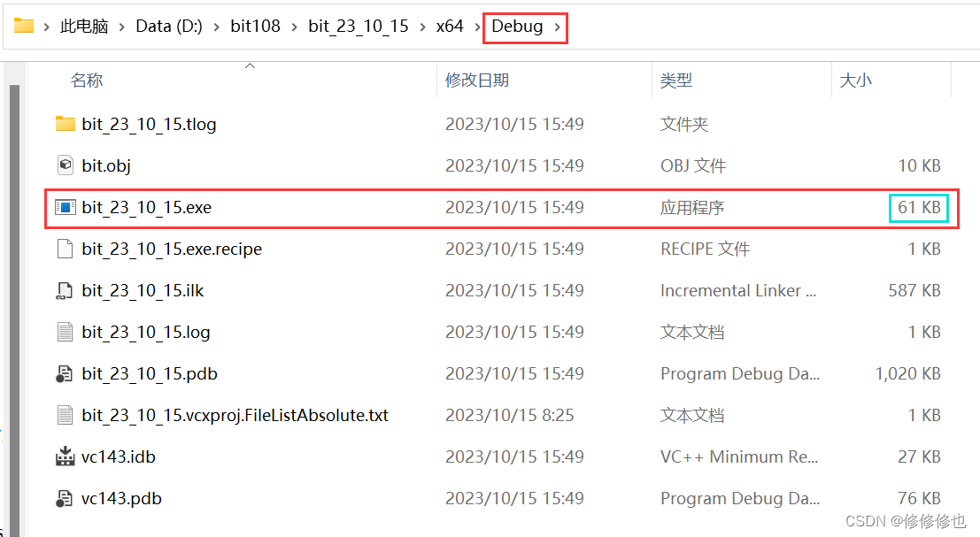Viewport: 980px width, 537px height.
Task: Click the bit_23_10_15.exe application icon
Action: pos(65,207)
